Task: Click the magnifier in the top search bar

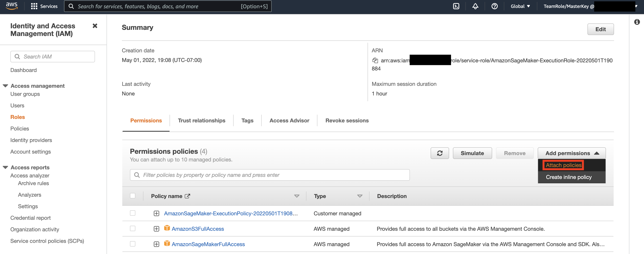Action: click(71, 6)
